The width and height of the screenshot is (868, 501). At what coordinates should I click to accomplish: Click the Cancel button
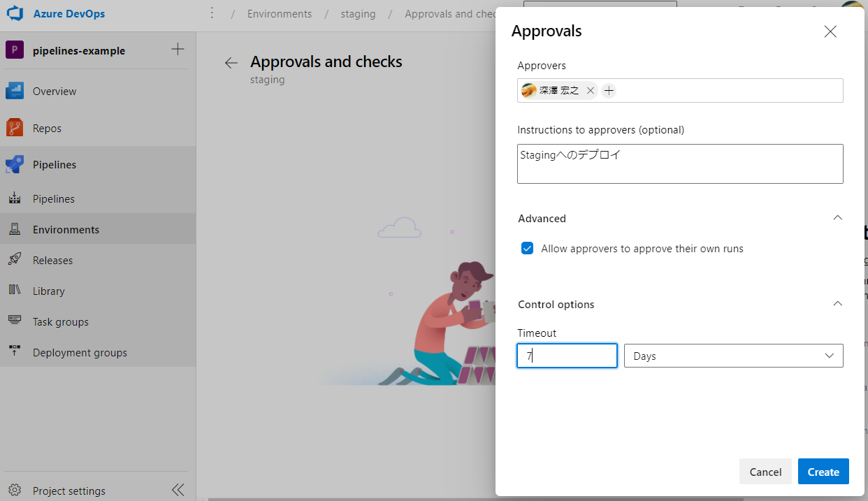coord(765,472)
